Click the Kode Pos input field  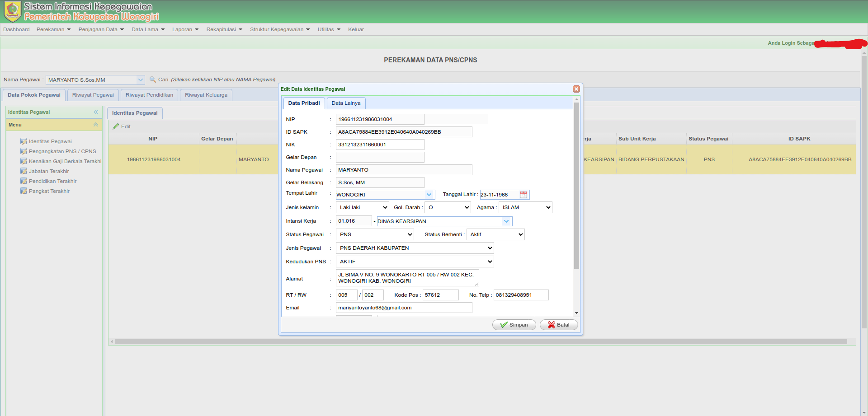(440, 295)
